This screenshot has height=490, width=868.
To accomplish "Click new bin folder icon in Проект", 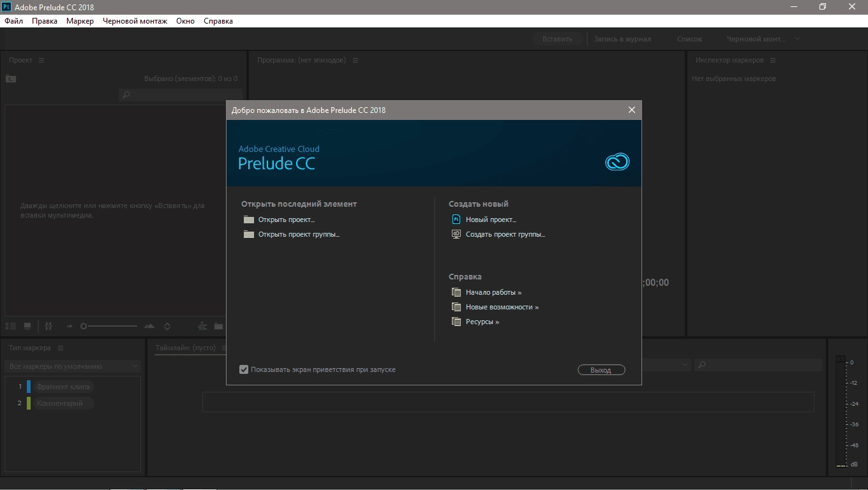I will coord(219,326).
